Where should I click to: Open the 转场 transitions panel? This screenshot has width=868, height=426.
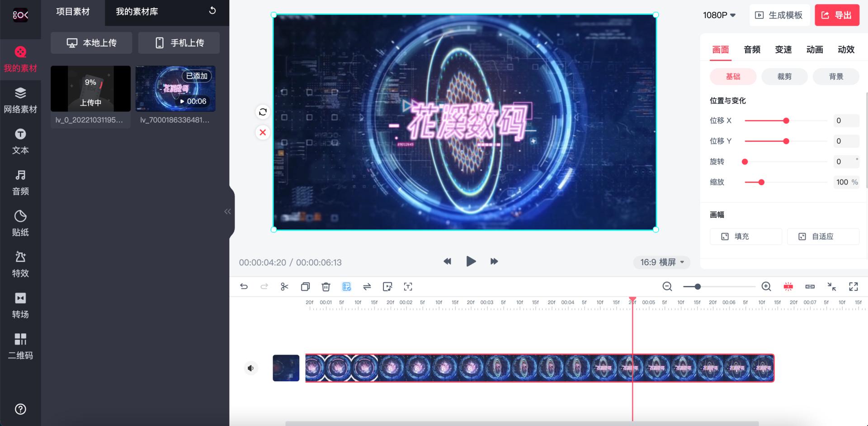tap(19, 305)
